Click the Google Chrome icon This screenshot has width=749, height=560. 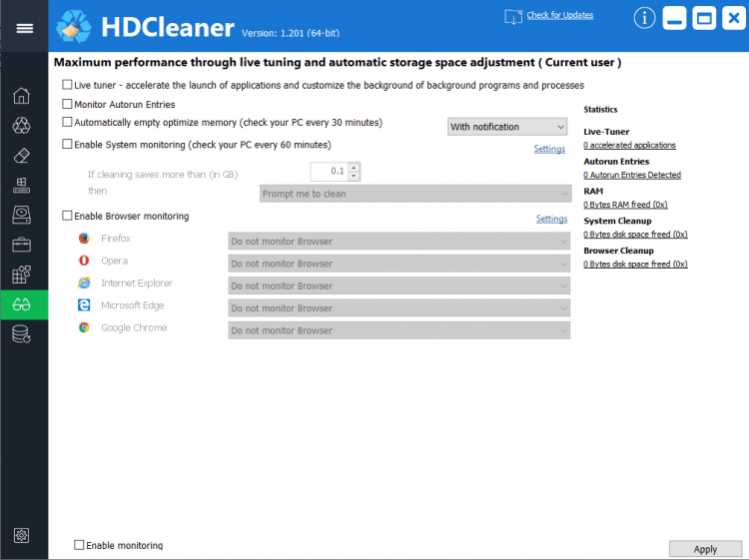84,327
